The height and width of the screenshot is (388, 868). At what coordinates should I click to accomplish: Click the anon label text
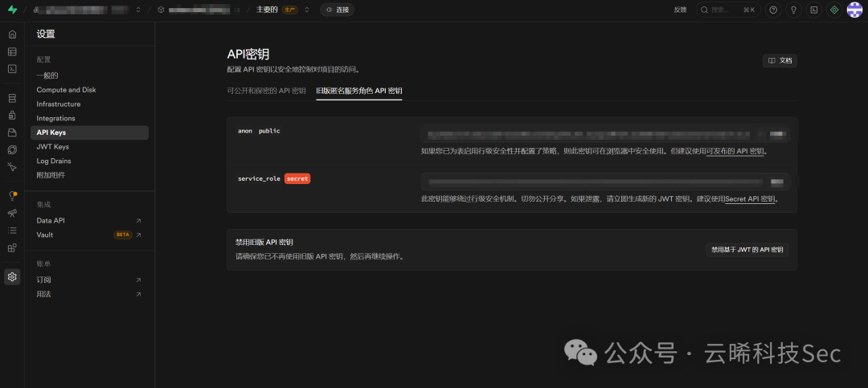click(x=244, y=131)
